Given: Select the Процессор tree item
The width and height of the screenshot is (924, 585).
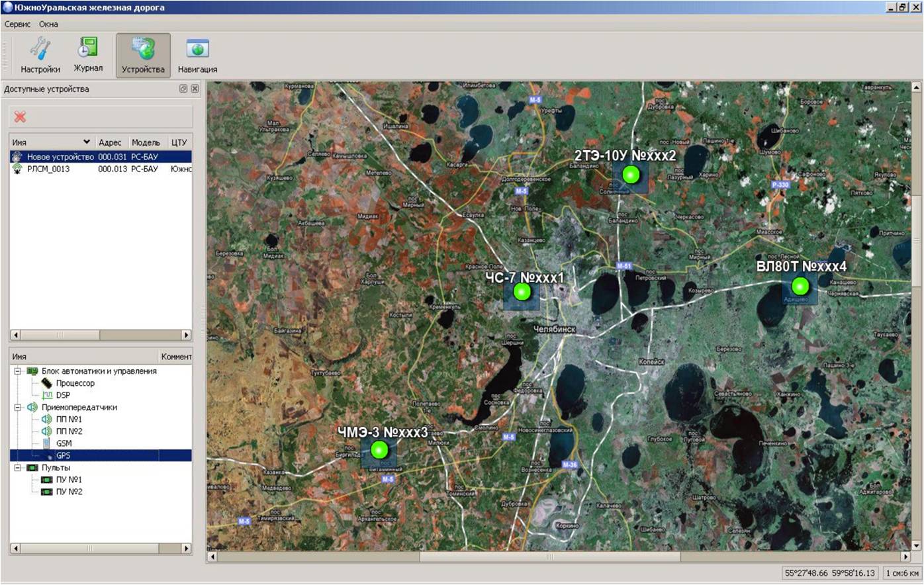Looking at the screenshot, I should (75, 383).
